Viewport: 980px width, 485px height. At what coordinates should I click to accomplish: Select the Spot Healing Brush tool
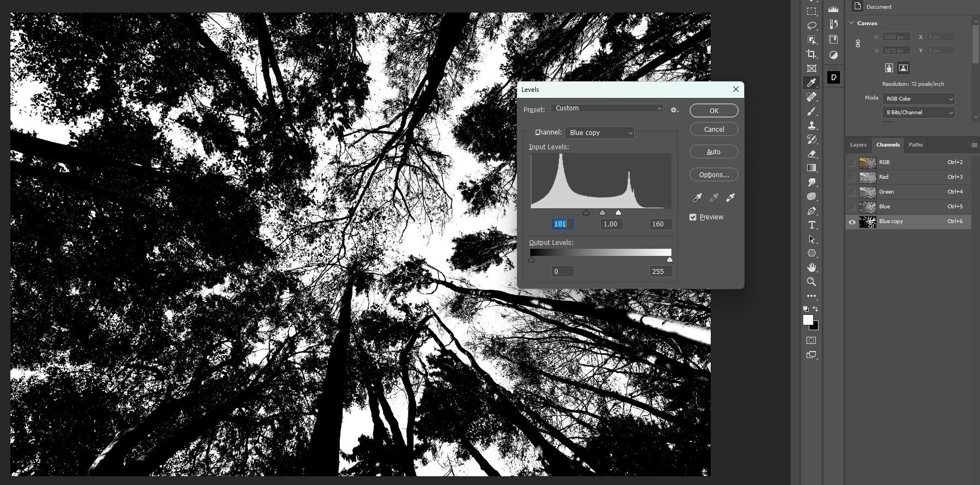click(x=811, y=97)
